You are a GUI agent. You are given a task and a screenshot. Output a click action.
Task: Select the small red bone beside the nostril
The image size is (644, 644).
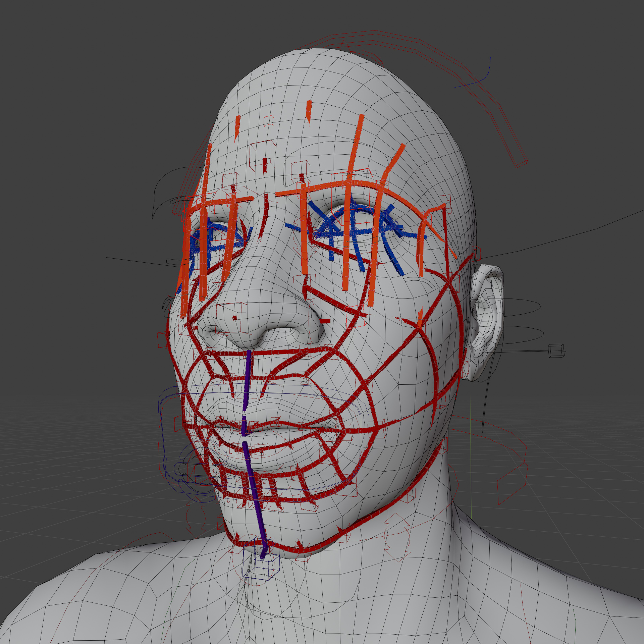(324, 321)
